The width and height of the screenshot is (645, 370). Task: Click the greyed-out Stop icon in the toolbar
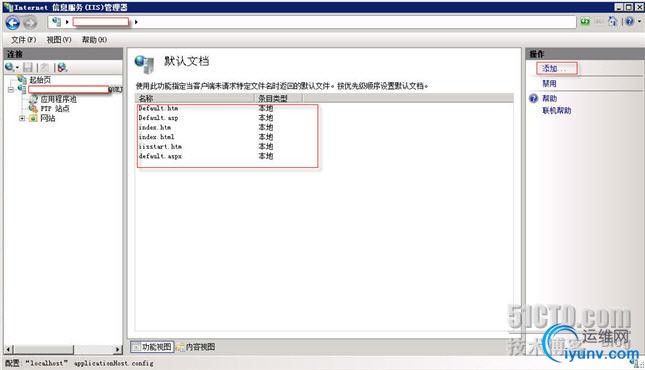coord(599,21)
